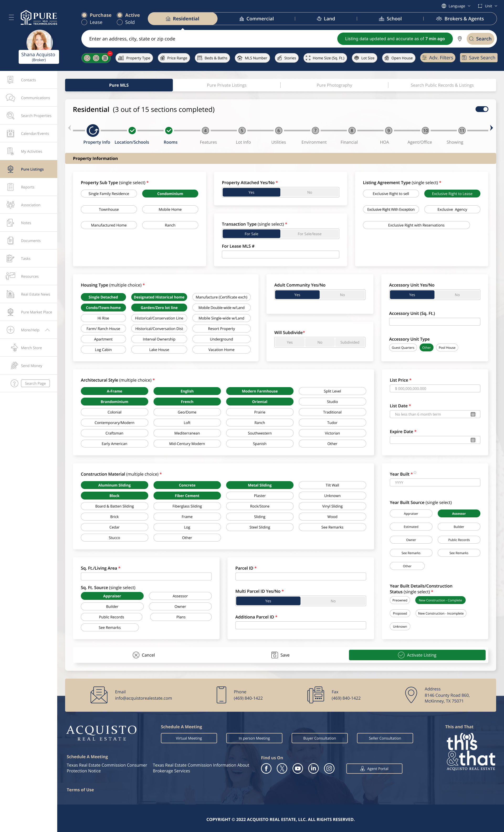The width and height of the screenshot is (504, 832).
Task: Collapse the More/Help sidebar section
Action: (48, 330)
